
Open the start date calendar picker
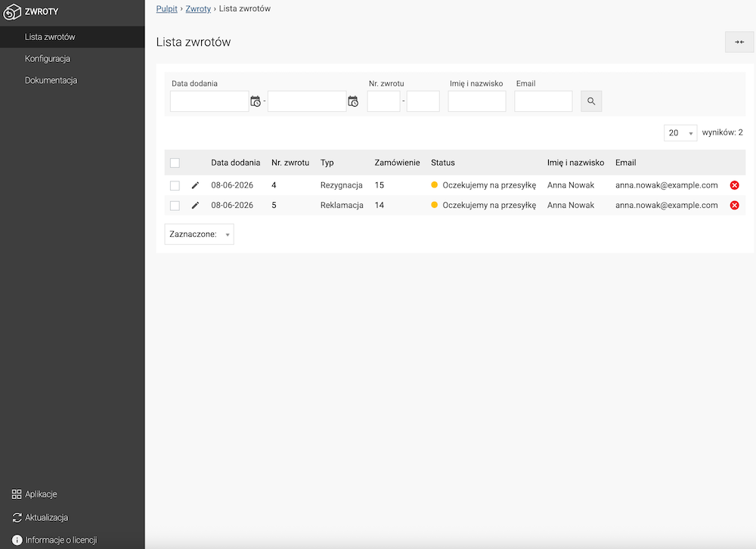[256, 101]
